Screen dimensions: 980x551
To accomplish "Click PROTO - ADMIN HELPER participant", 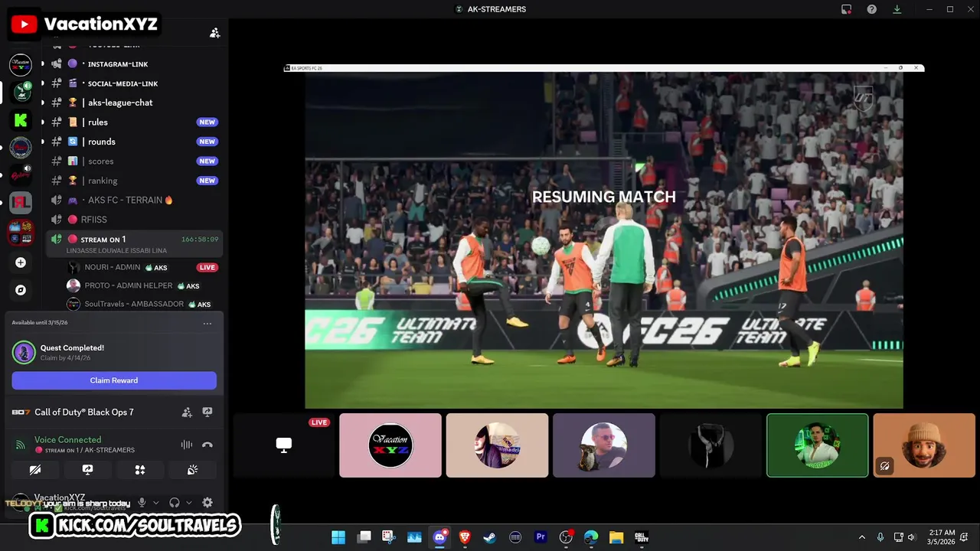I will pos(142,285).
